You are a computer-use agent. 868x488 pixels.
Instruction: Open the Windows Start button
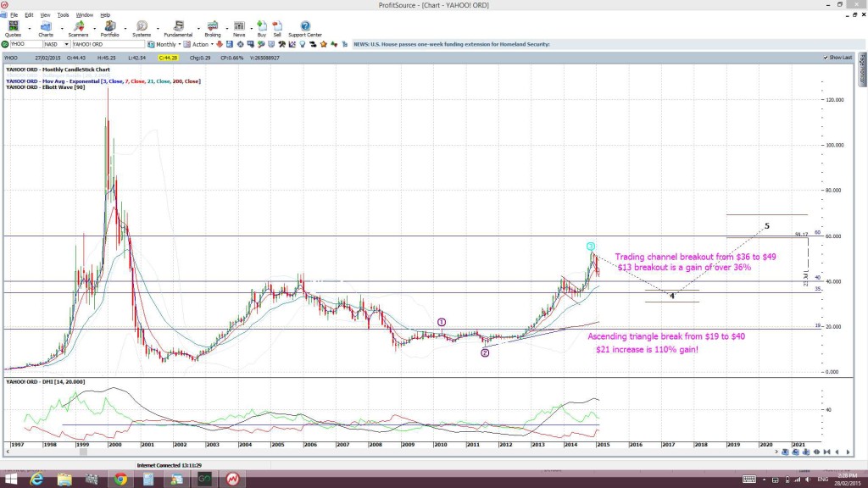pos(10,480)
